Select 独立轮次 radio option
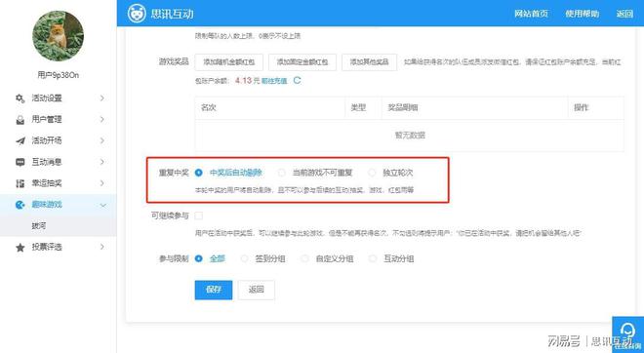This screenshot has width=644, height=353. click(372, 173)
